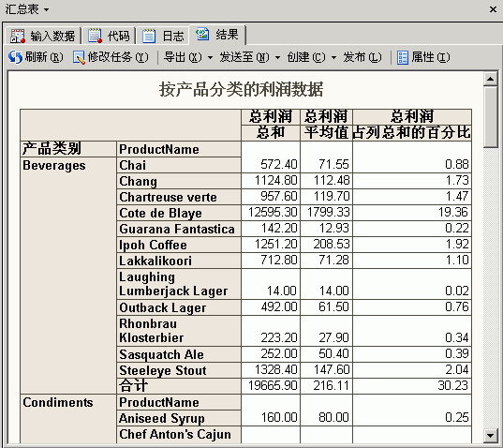Click the 平均值 column header

pos(326,132)
